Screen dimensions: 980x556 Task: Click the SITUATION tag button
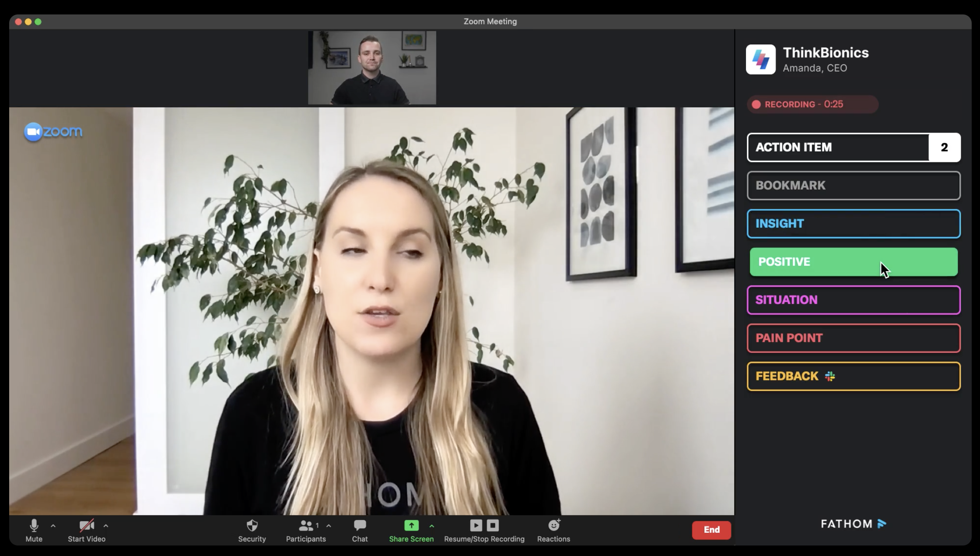point(854,299)
